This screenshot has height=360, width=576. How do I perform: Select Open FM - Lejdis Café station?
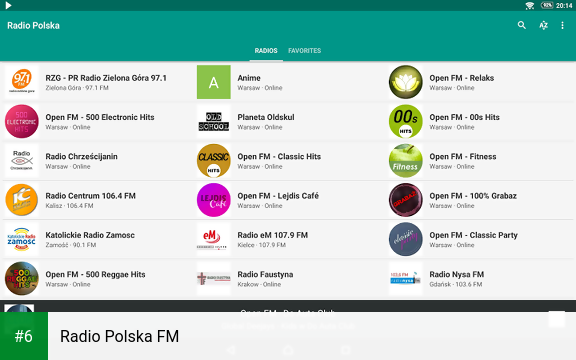point(278,196)
